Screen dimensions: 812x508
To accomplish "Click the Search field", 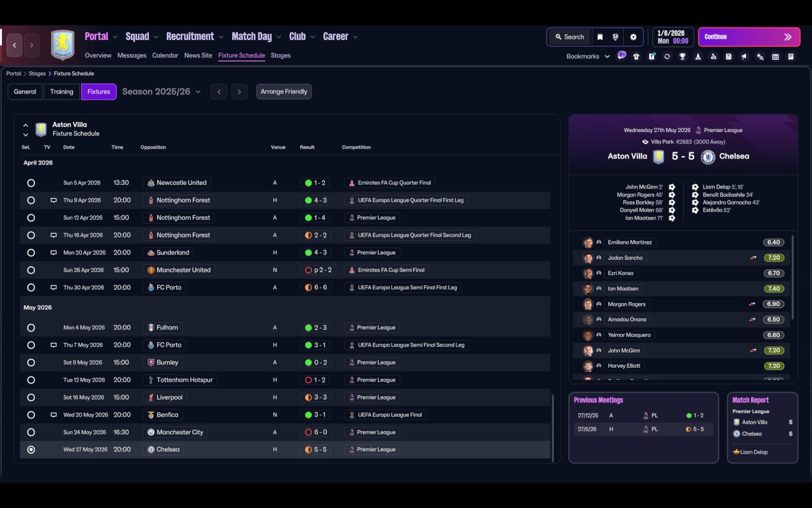I will pos(569,37).
